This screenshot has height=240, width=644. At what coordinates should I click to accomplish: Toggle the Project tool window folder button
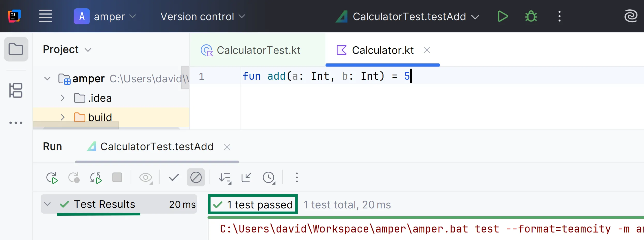click(16, 49)
